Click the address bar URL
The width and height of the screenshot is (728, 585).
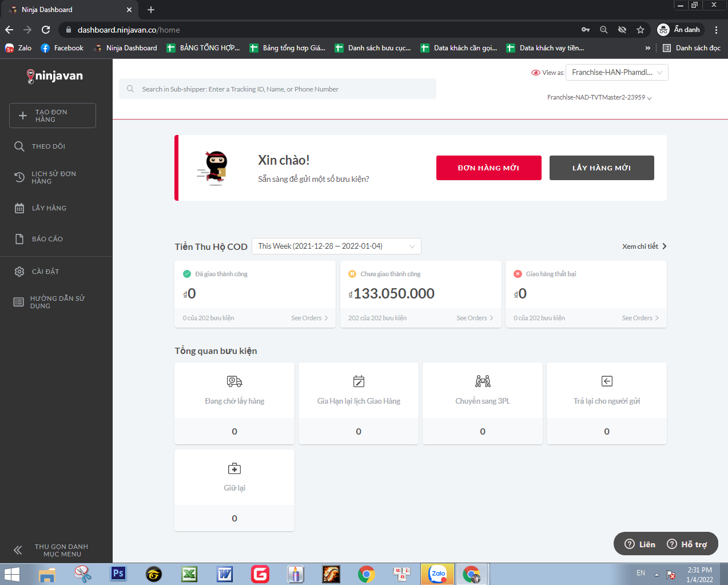(129, 30)
